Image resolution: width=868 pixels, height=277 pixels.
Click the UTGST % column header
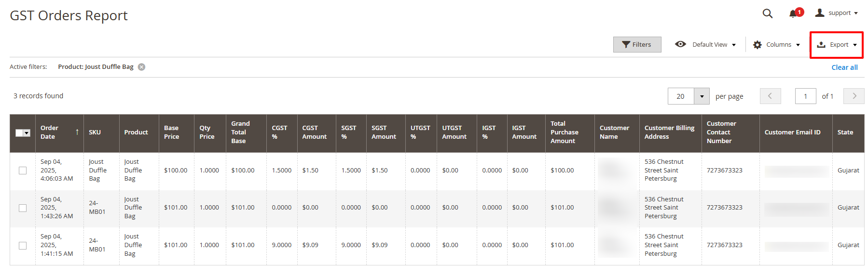pos(421,132)
